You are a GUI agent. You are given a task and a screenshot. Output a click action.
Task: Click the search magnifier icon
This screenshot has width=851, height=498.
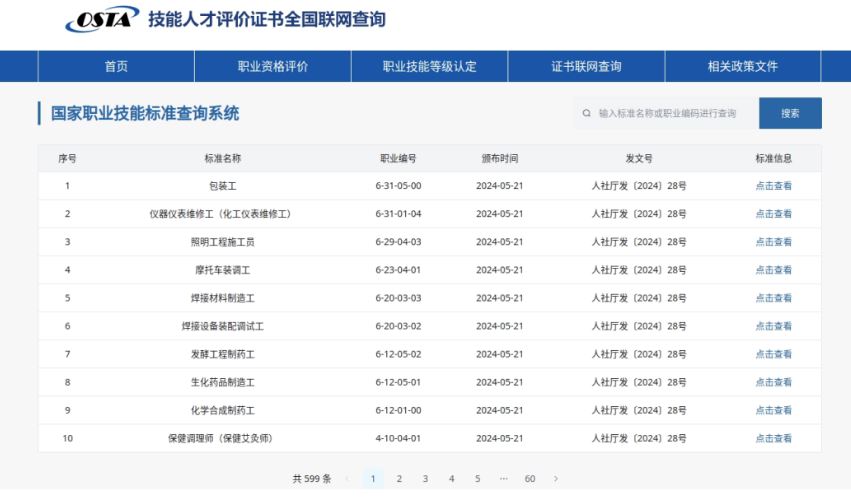click(x=586, y=113)
